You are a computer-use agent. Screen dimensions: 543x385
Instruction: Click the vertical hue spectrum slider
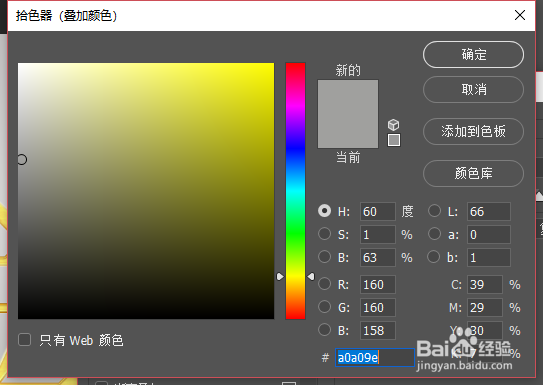[x=295, y=191]
